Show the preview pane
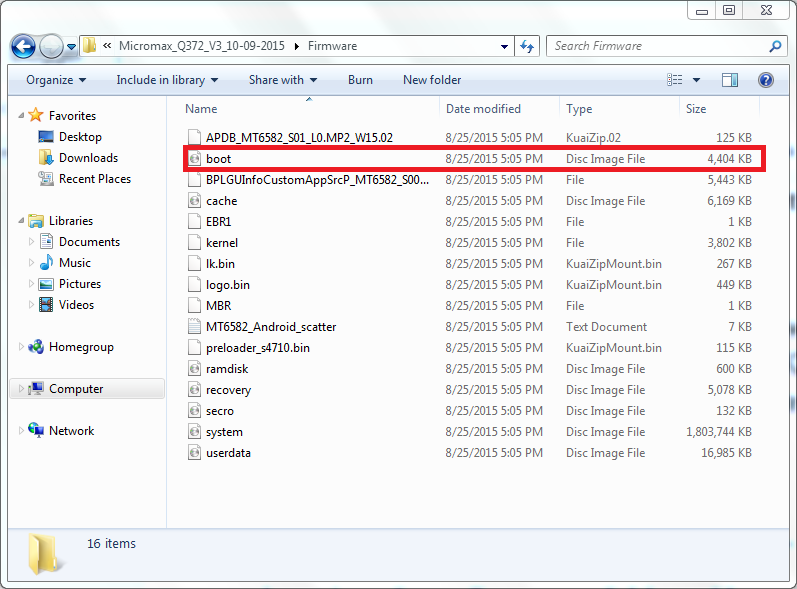 (730, 80)
